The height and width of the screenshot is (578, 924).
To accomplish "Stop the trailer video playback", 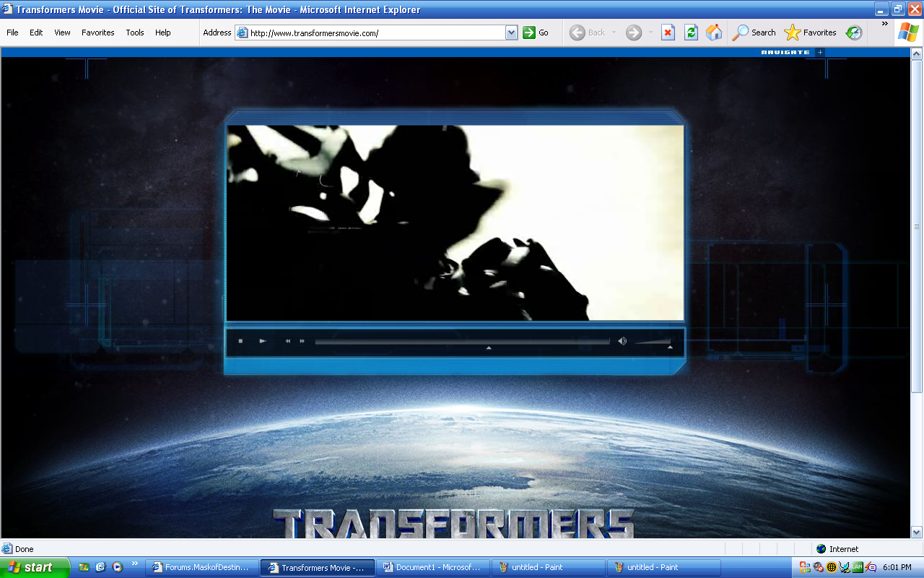I will click(x=240, y=341).
